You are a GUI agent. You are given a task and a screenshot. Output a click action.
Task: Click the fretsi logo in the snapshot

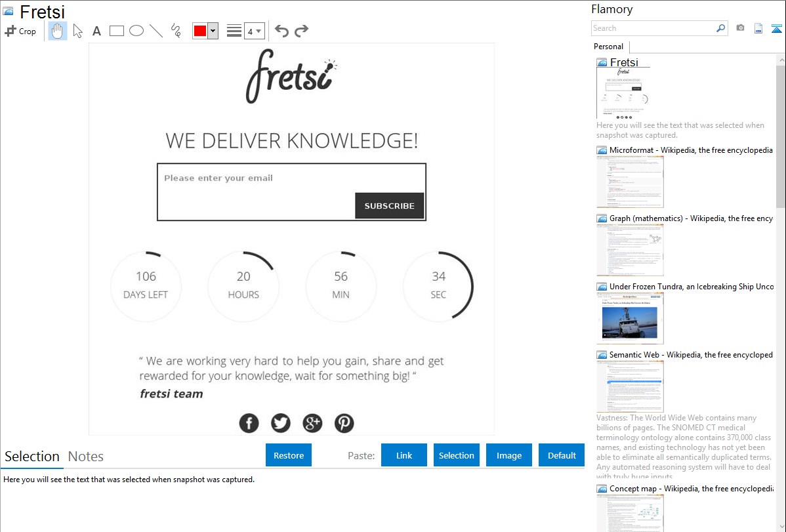coord(291,76)
